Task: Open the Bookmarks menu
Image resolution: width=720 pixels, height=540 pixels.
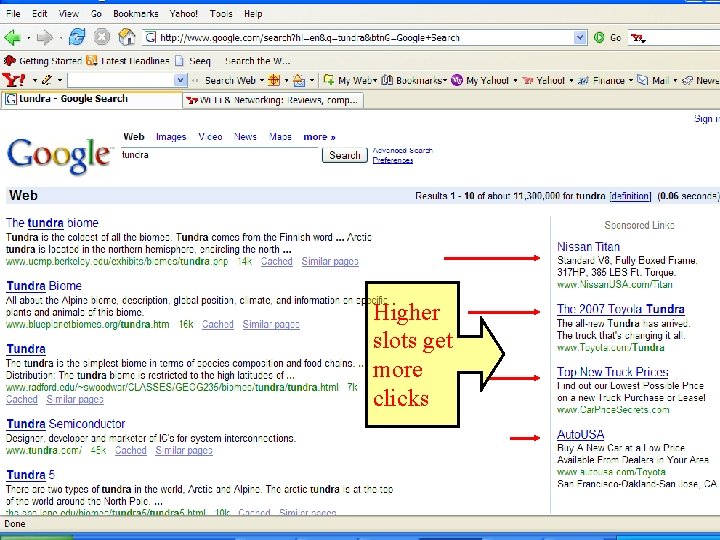Action: pyautogui.click(x=135, y=14)
